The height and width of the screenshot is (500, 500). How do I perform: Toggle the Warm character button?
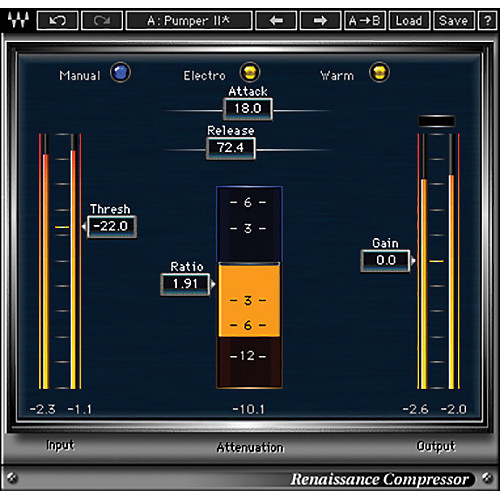click(x=379, y=72)
